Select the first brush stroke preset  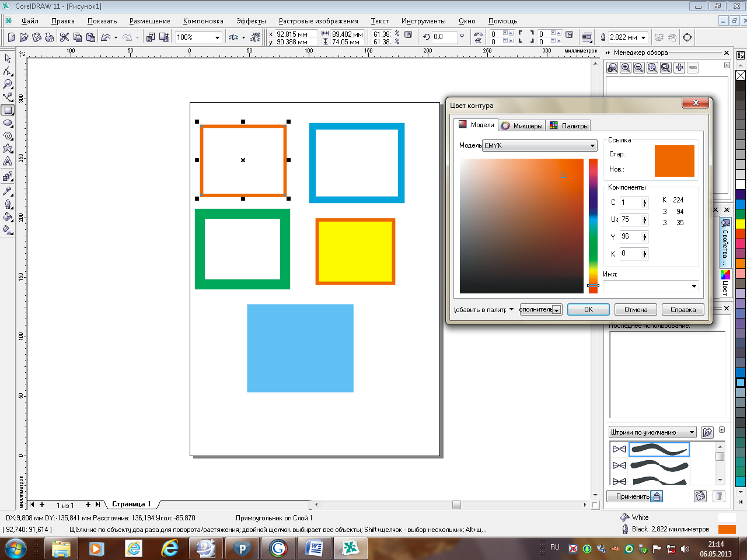pos(659,449)
